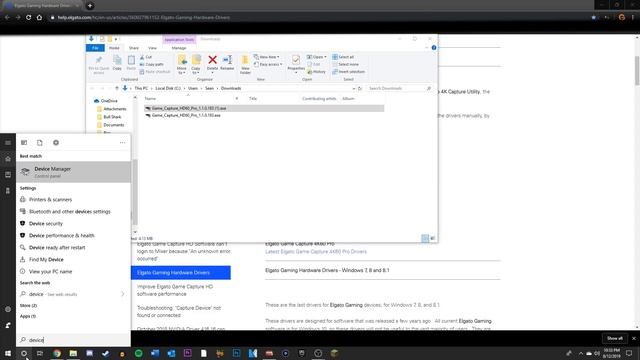Open Chrome from taskbar
The width and height of the screenshot is (640, 360).
tap(57, 353)
